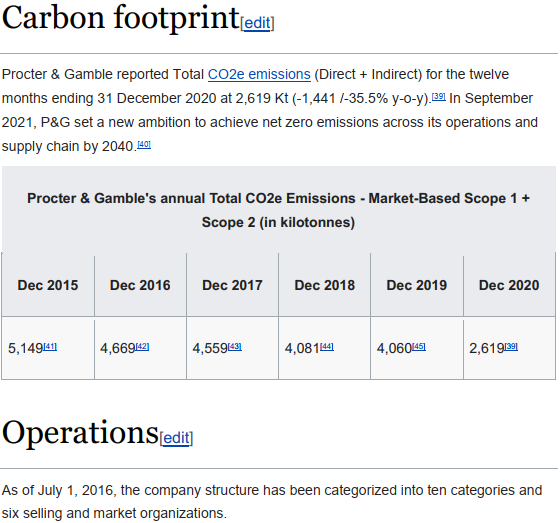Select the Dec 2017 column header
The width and height of the screenshot is (560, 523).
[x=232, y=285]
